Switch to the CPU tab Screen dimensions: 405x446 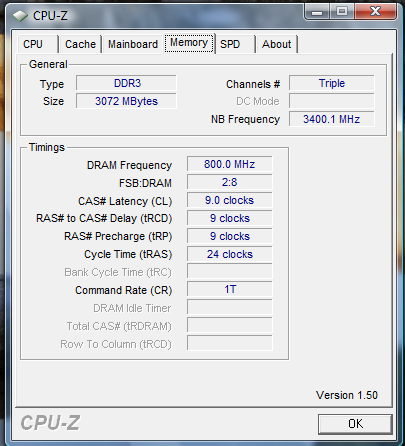point(38,44)
